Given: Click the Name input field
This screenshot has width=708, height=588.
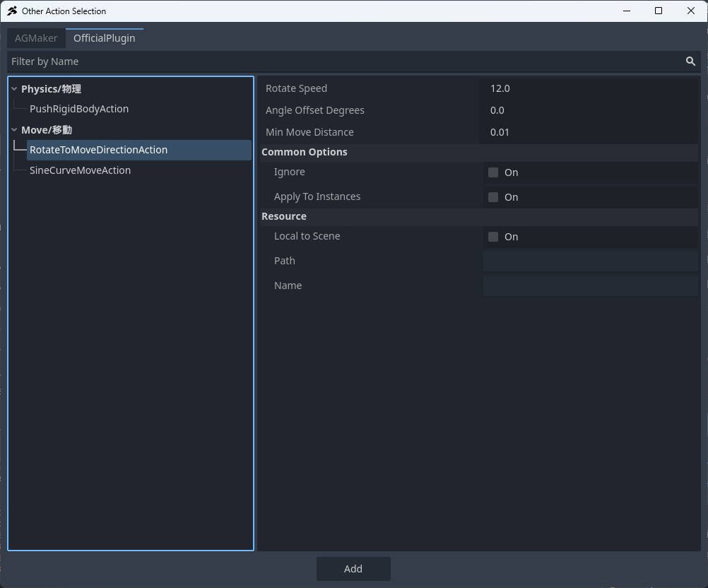Looking at the screenshot, I should [x=590, y=286].
